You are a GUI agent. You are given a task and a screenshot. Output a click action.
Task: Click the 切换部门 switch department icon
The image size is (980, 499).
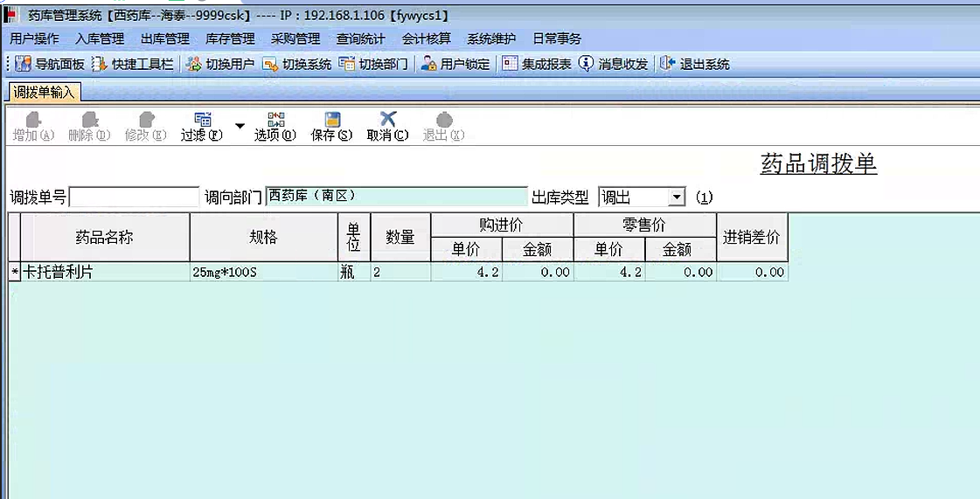click(x=346, y=64)
